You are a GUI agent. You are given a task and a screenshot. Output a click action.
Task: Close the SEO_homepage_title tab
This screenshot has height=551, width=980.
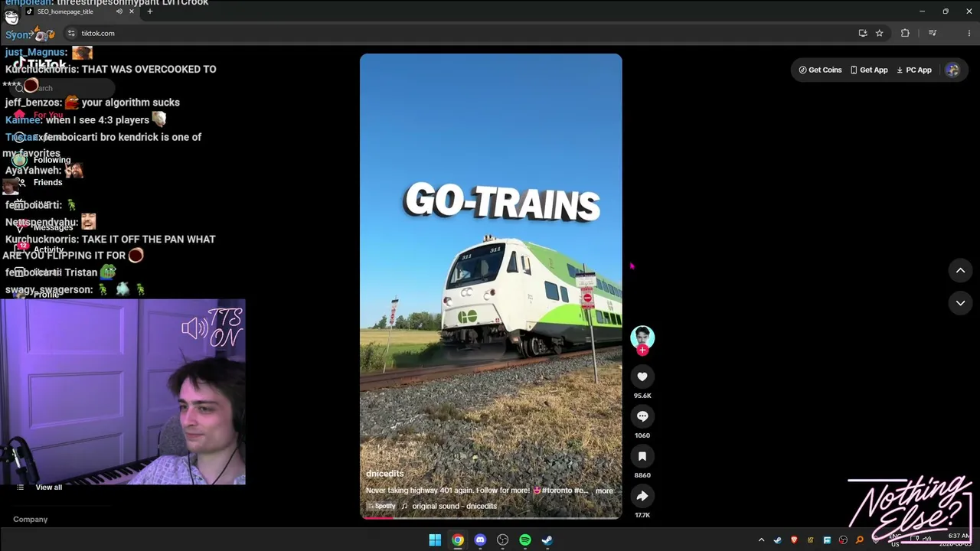point(132,11)
